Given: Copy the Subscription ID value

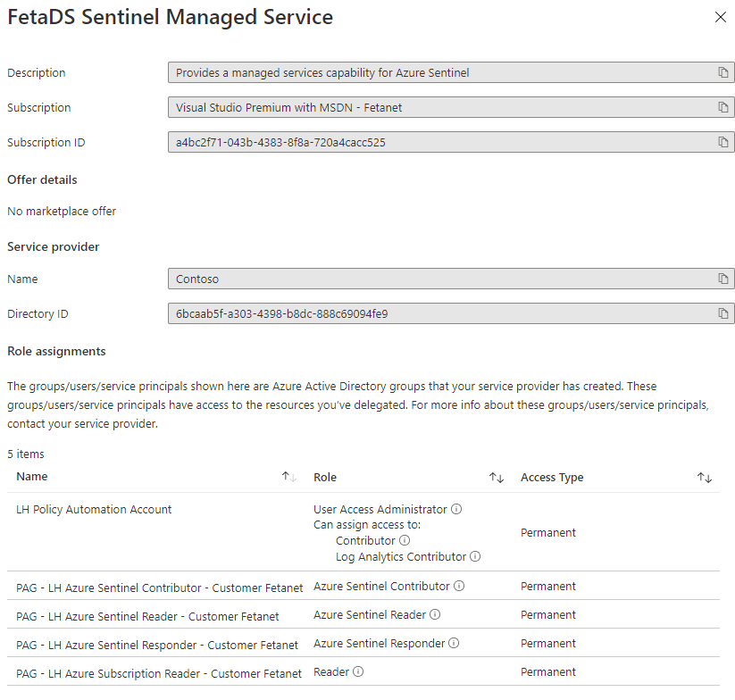Looking at the screenshot, I should pos(723,142).
